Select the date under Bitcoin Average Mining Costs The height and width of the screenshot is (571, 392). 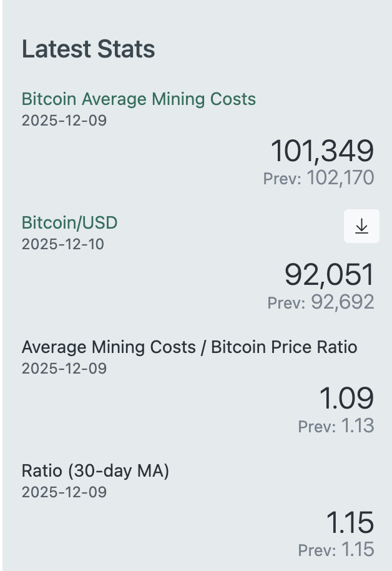64,120
